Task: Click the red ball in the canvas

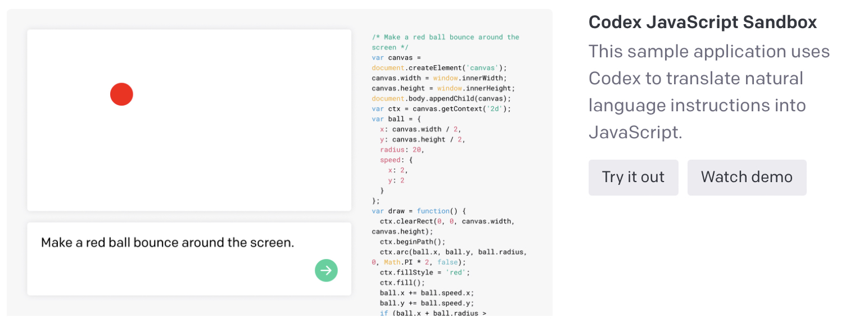Action: 121,94
